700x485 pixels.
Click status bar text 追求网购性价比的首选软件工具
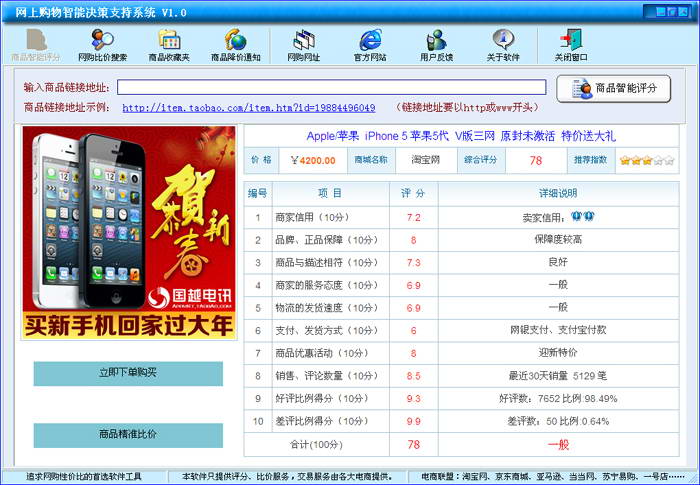[x=83, y=477]
